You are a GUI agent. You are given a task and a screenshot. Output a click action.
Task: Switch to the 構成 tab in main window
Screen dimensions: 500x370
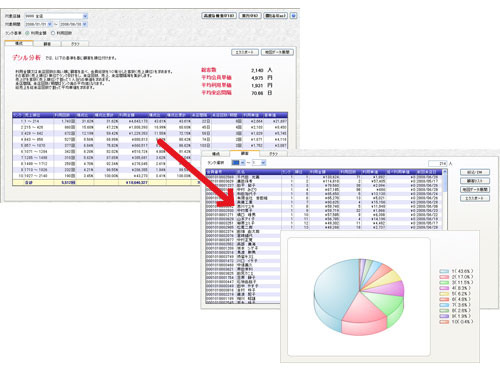(x=19, y=43)
